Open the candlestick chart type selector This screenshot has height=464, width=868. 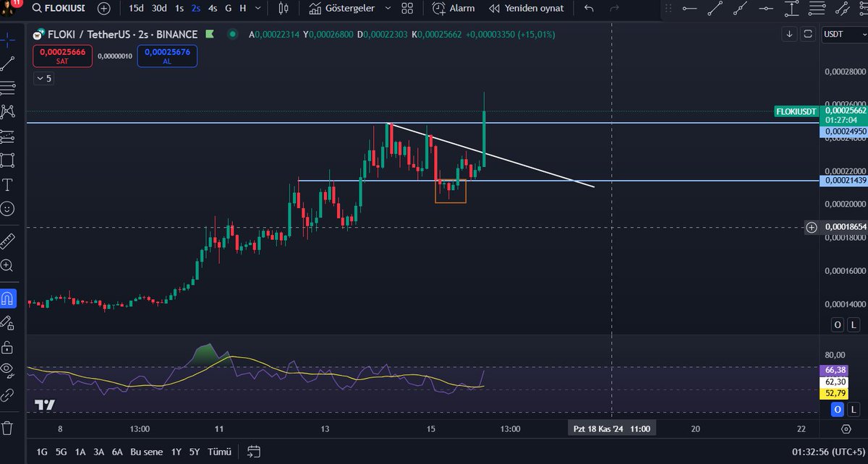point(283,9)
